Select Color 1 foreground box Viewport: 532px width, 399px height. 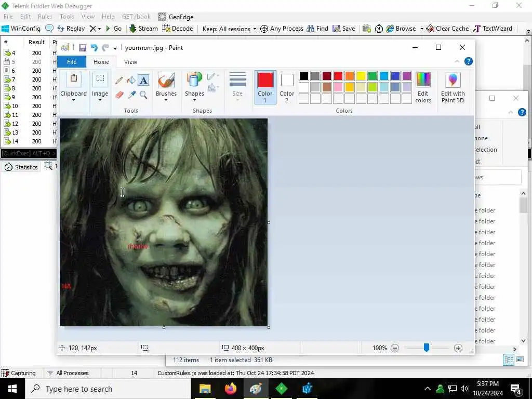[265, 87]
